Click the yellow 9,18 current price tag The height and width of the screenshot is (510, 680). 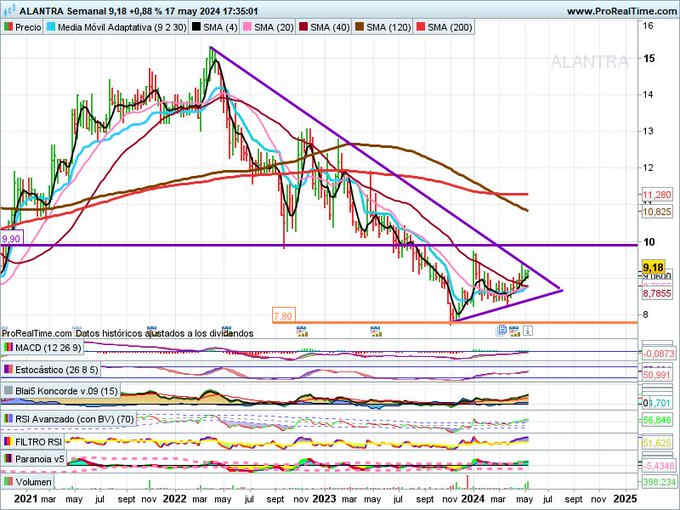(653, 267)
